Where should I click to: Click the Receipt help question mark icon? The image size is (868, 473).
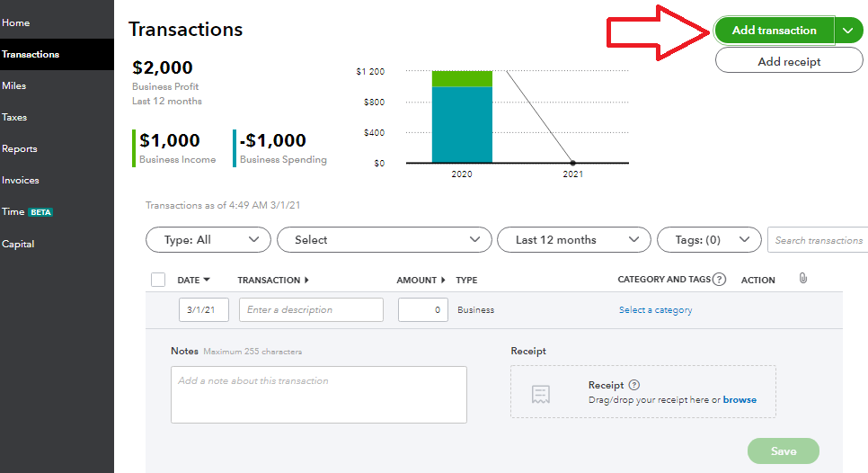634,385
